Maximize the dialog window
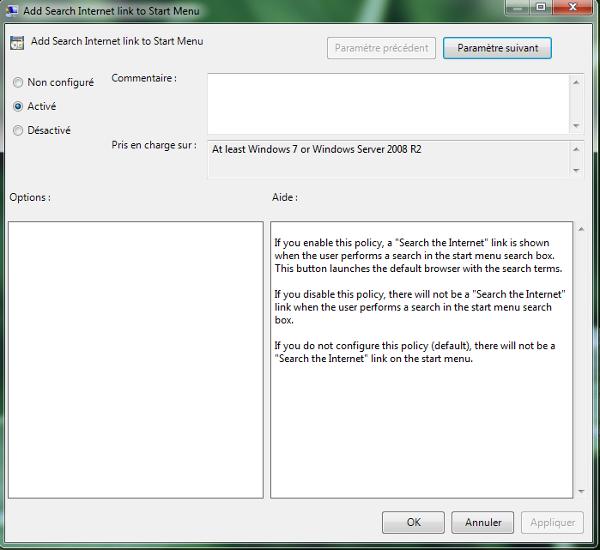 tap(541, 7)
